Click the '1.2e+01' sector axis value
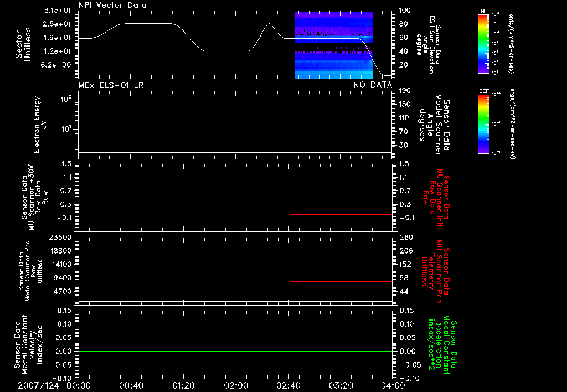Viewport: 567px width, 392px height. coord(57,51)
